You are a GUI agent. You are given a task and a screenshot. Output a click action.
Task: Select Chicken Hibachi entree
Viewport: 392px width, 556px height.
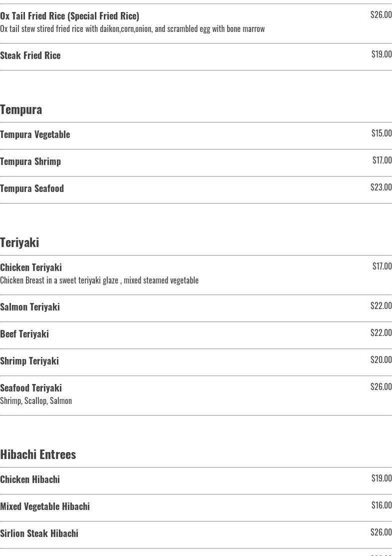[x=30, y=479]
